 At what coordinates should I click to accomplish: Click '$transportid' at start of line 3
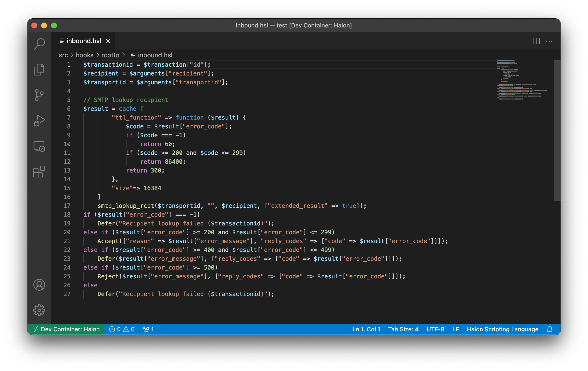click(105, 82)
